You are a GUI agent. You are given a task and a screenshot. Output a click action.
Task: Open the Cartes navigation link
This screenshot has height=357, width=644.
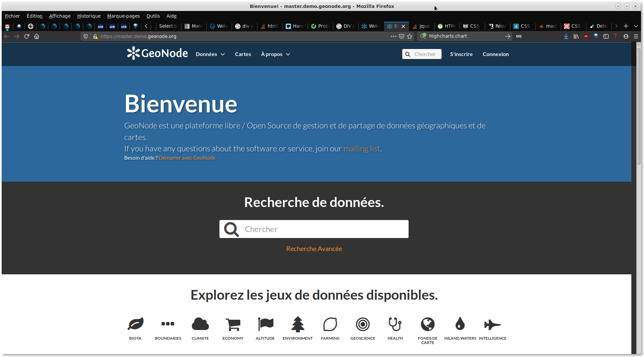[x=243, y=54]
